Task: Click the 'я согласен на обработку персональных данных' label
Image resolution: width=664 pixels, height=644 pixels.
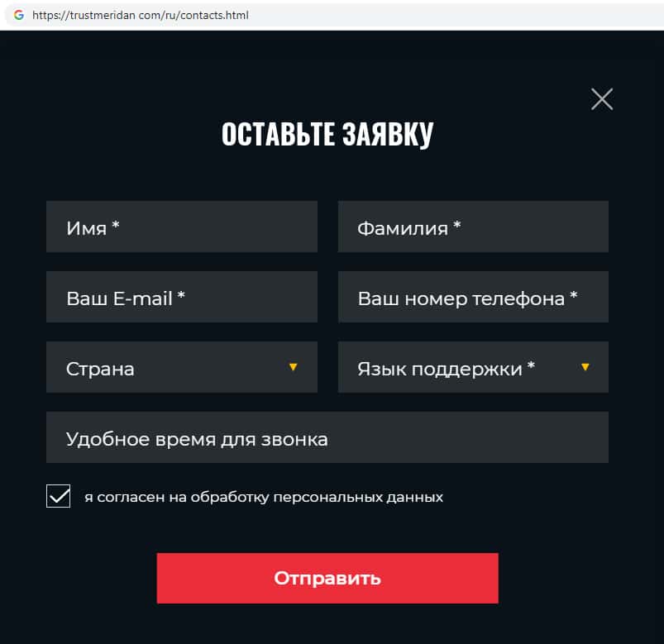Action: (x=264, y=498)
